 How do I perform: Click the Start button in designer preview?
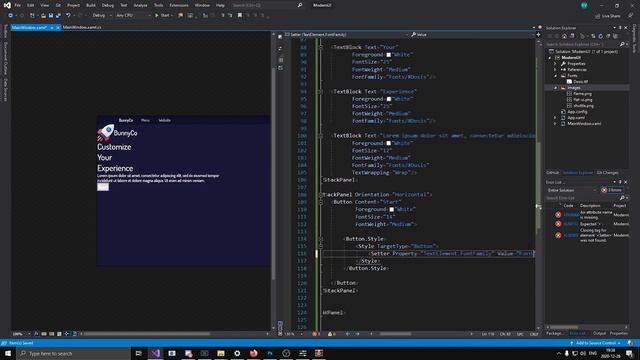coord(103,187)
